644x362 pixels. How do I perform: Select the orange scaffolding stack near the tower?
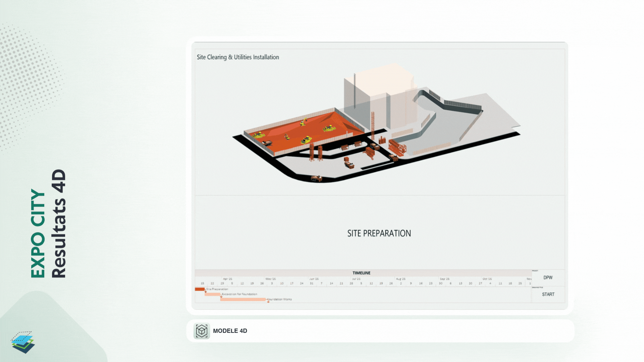click(x=397, y=148)
